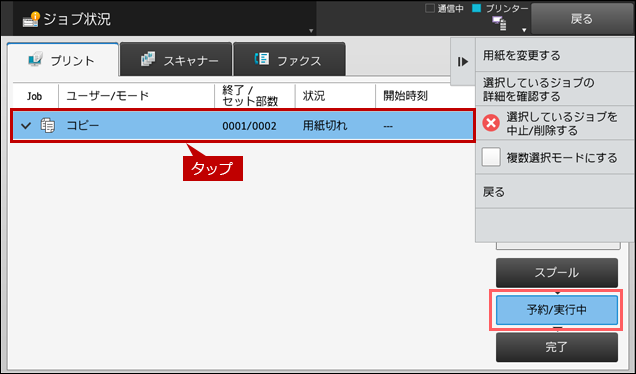636x374 pixels.
Task: Click the small arrow below the スプール button
Action: [557, 292]
